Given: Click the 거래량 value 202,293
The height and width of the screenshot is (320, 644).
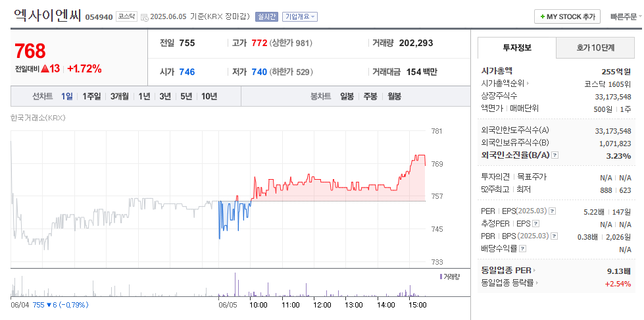Looking at the screenshot, I should (x=416, y=43).
